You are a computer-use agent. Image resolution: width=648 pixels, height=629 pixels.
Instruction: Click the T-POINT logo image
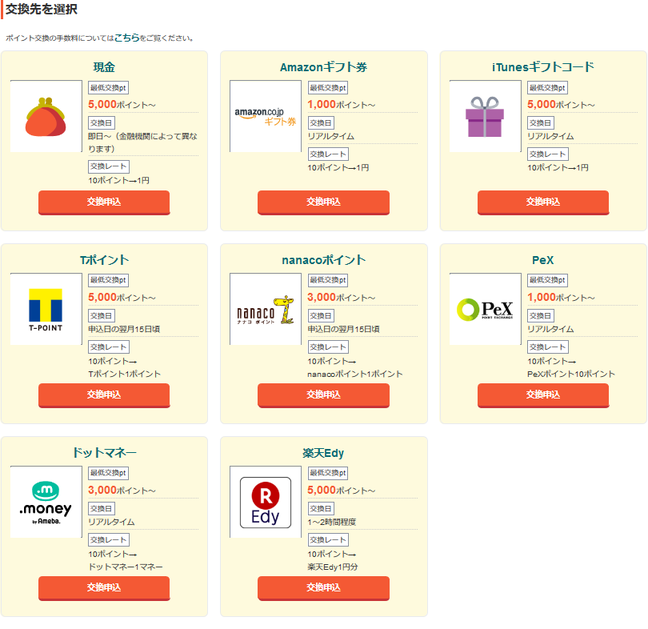pos(46,309)
